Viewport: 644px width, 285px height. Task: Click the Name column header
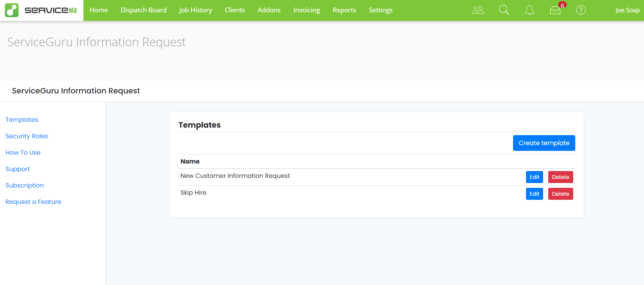190,161
